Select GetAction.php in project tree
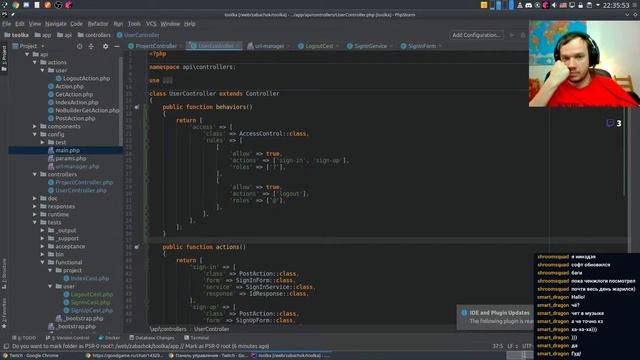 (x=70, y=94)
